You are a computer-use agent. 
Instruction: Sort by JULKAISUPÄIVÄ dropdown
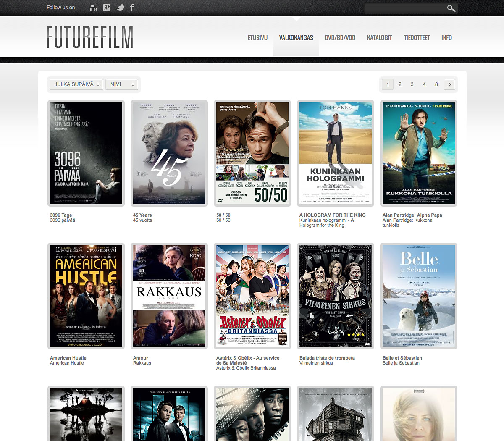[76, 84]
